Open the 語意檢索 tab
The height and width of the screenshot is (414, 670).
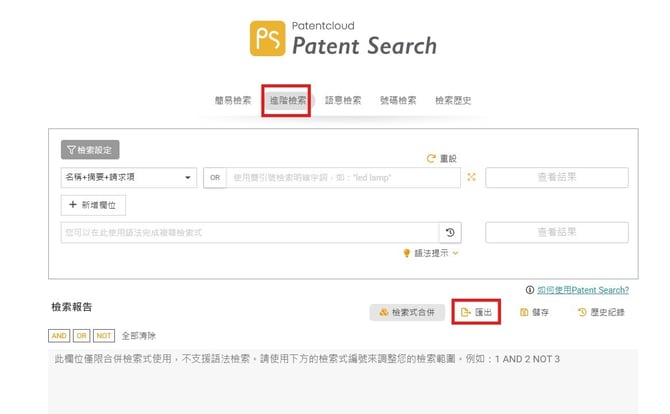[343, 100]
